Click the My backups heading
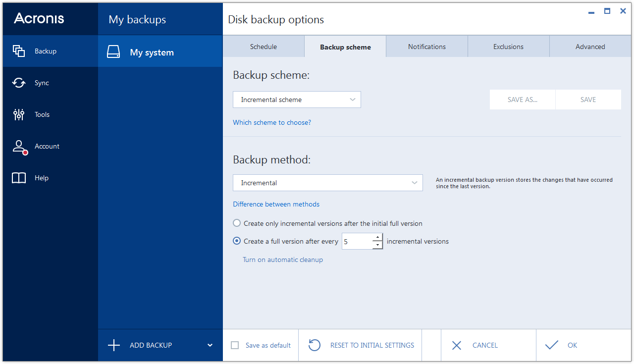 [x=137, y=20]
